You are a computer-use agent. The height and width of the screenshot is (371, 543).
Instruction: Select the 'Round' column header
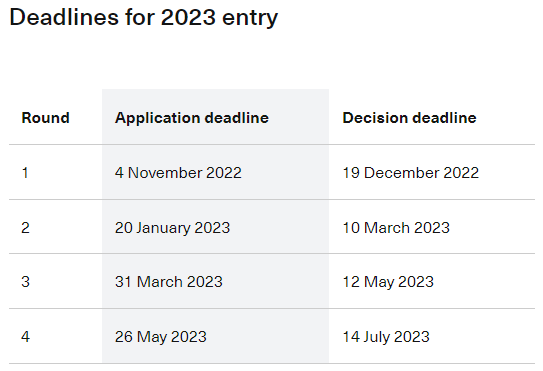[45, 118]
